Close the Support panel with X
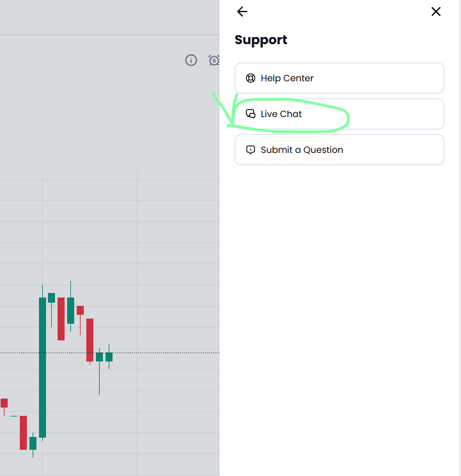This screenshot has height=476, width=461. click(436, 12)
